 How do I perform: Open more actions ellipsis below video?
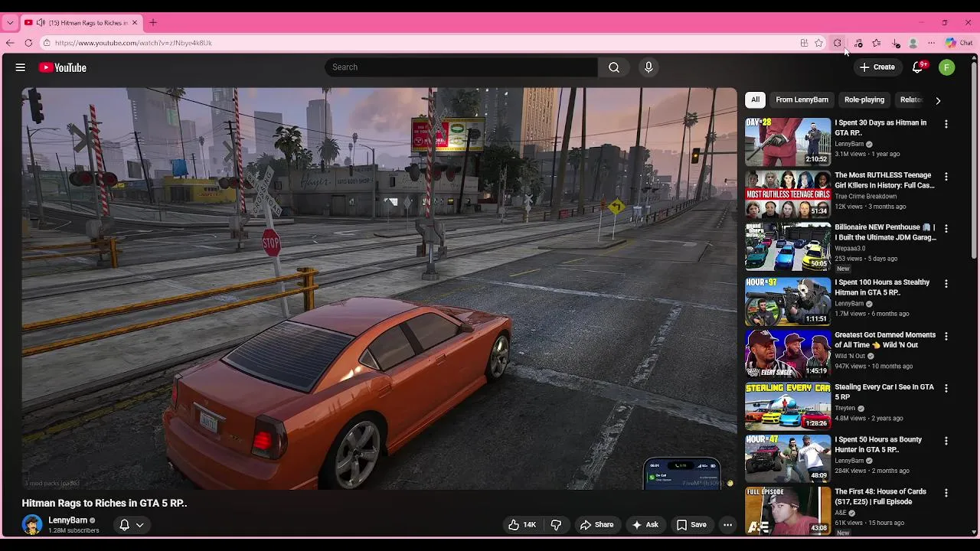tap(728, 525)
